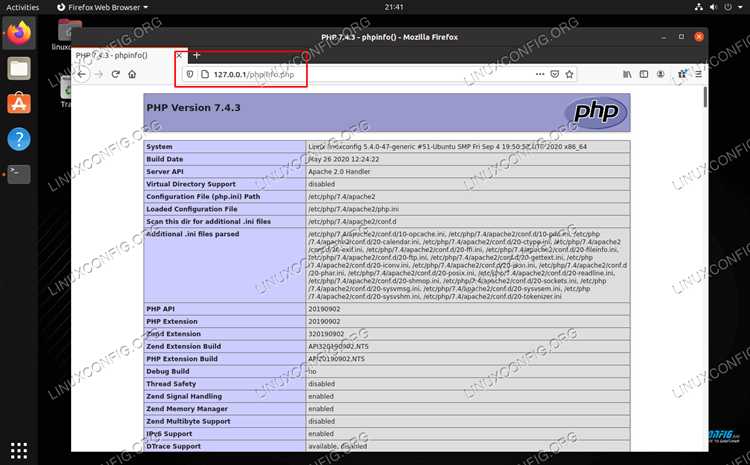This screenshot has width=750, height=465.
Task: Open volume icon in top bar
Action: (x=713, y=7)
